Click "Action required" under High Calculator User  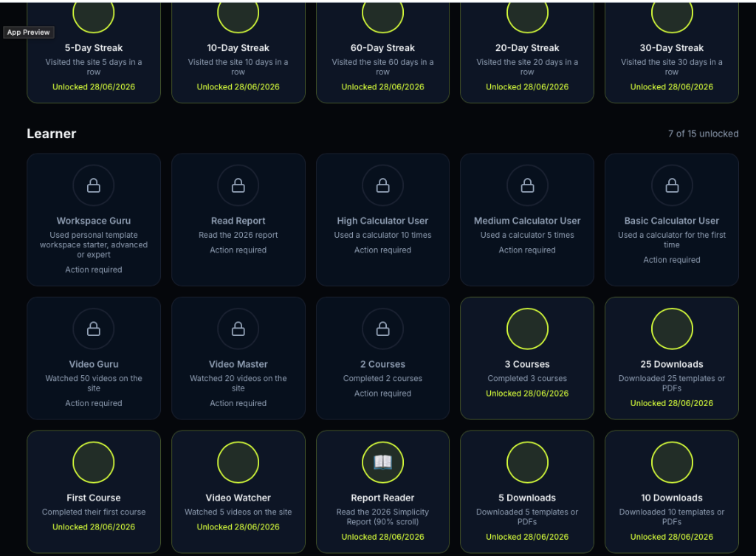coord(383,250)
